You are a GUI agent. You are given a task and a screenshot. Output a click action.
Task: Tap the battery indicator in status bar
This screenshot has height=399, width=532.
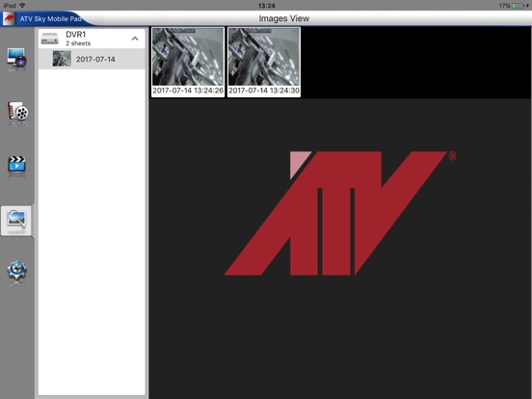pos(519,6)
